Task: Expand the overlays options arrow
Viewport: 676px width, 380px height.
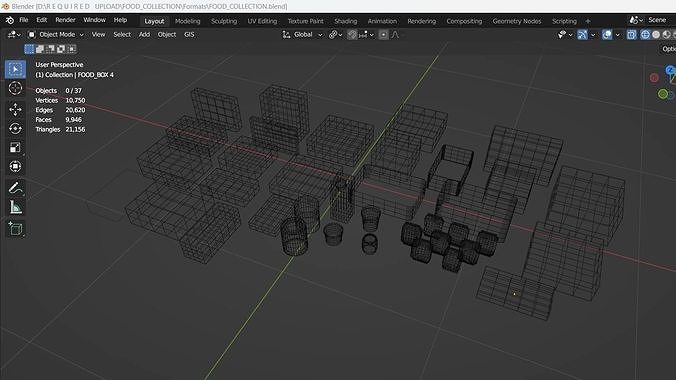Action: 617,35
